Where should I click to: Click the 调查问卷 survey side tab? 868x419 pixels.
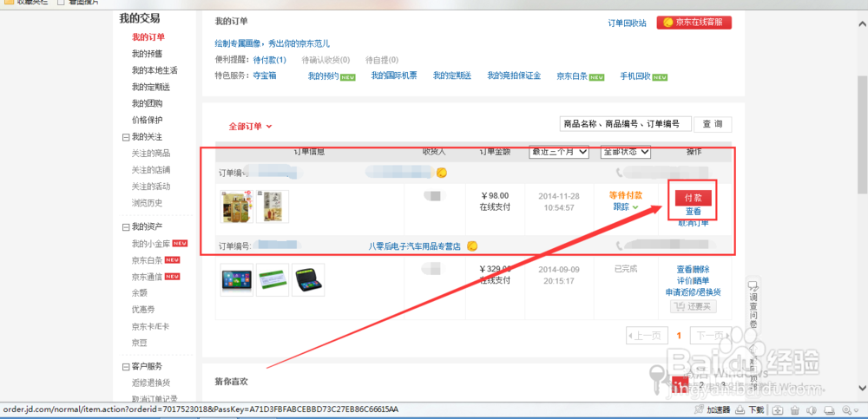(753, 304)
